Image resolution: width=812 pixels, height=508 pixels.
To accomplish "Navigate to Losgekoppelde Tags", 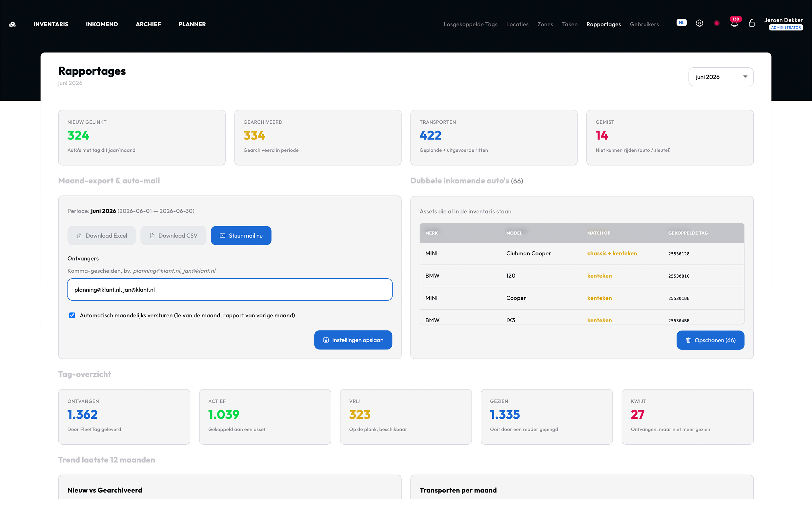I will (470, 24).
